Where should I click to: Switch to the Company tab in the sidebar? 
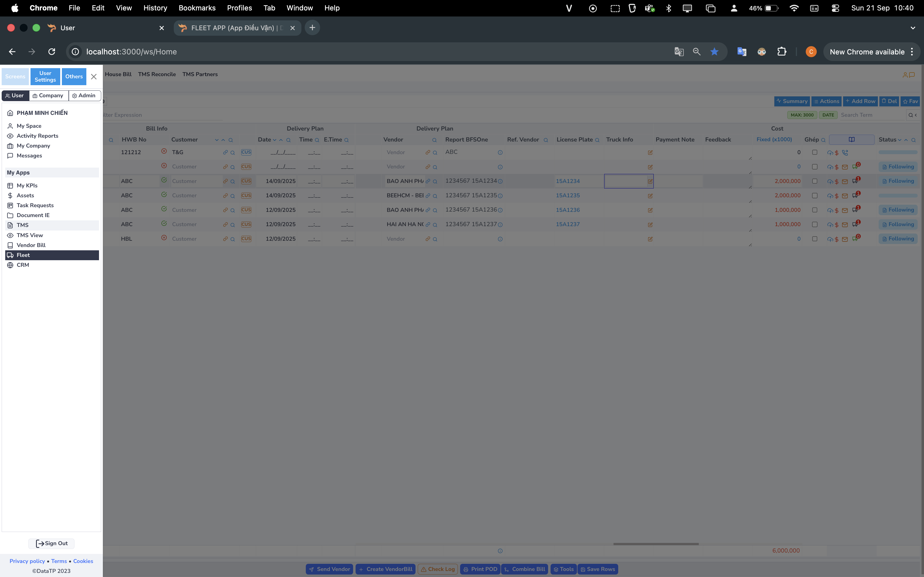(x=48, y=95)
